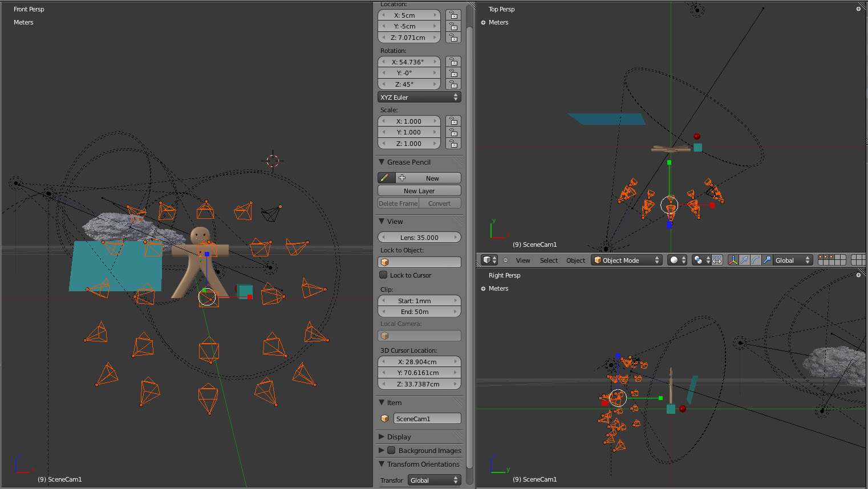This screenshot has width=868, height=489.
Task: Select the translate manipulator arrow icon
Action: 744,260
